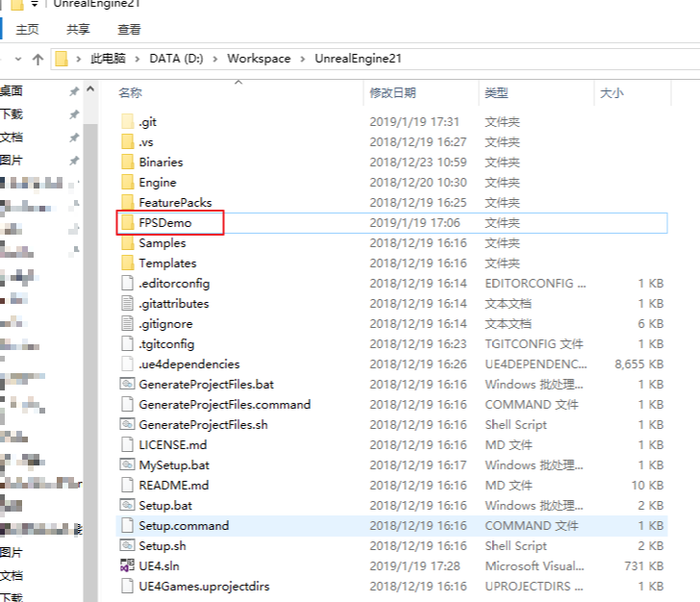
Task: Click the LICENSE.md file icon
Action: click(x=128, y=444)
